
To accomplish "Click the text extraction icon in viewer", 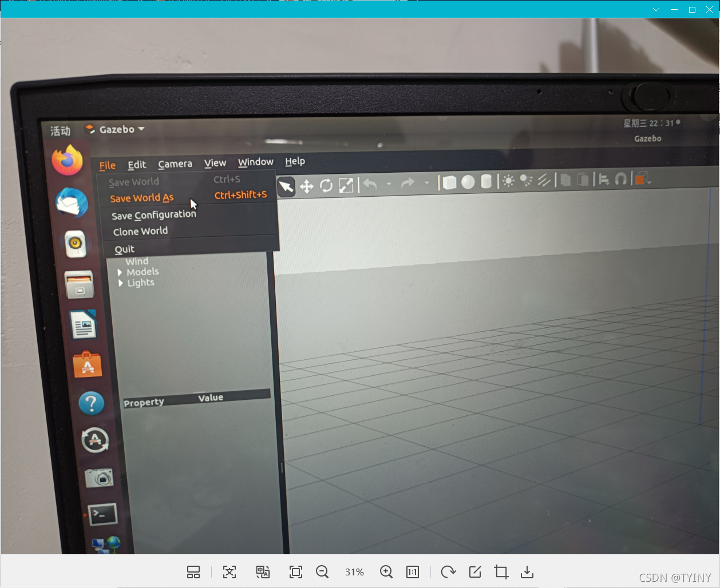I will (x=230, y=572).
